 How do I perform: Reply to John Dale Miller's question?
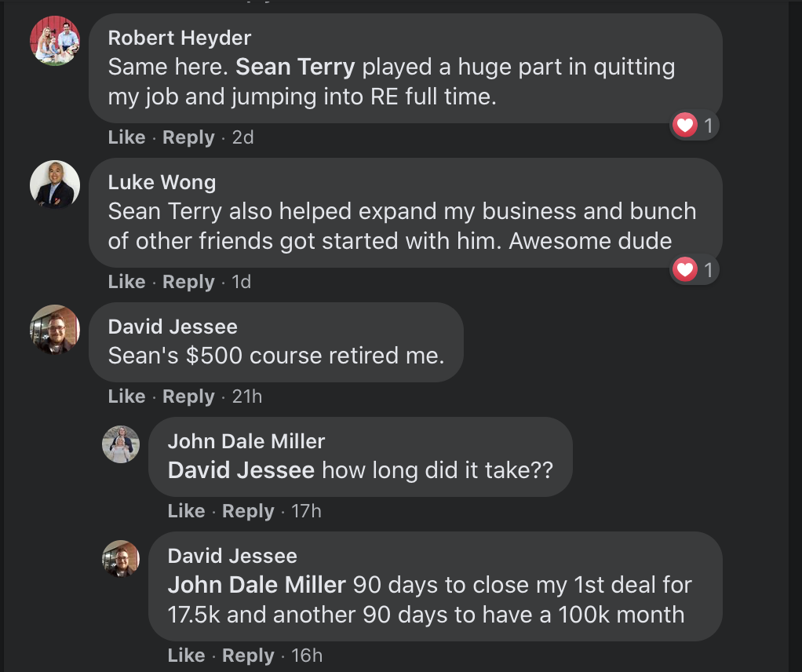pyautogui.click(x=248, y=511)
